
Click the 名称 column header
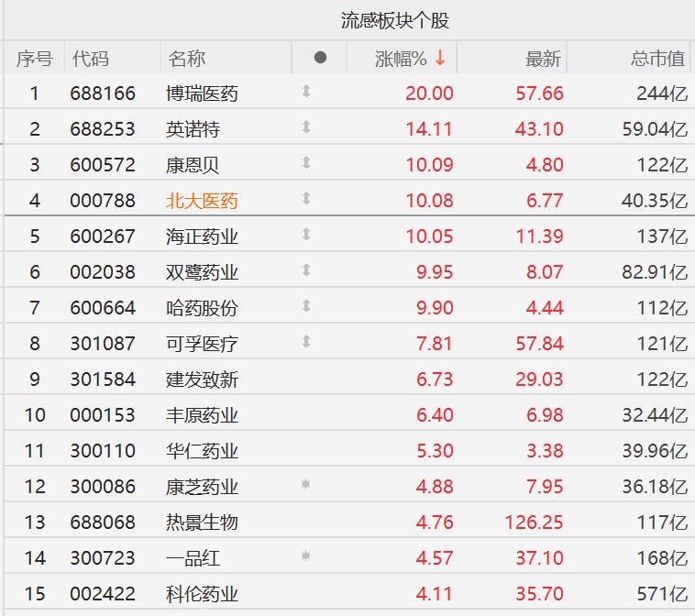(x=187, y=59)
